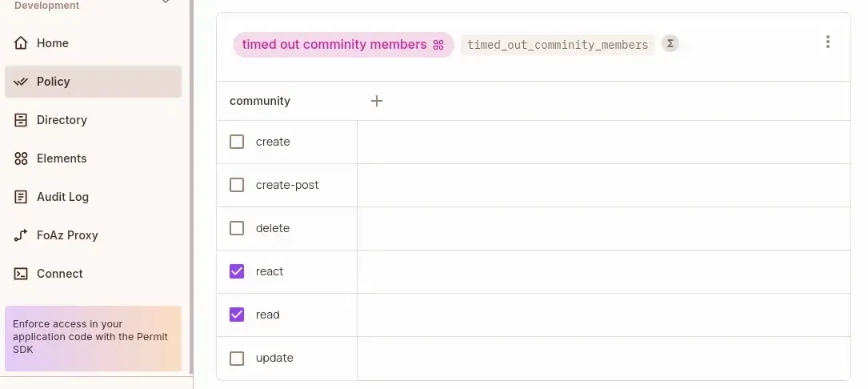Image resolution: width=868 pixels, height=389 pixels.
Task: Click the Permit SDK banner
Action: pyautogui.click(x=93, y=338)
